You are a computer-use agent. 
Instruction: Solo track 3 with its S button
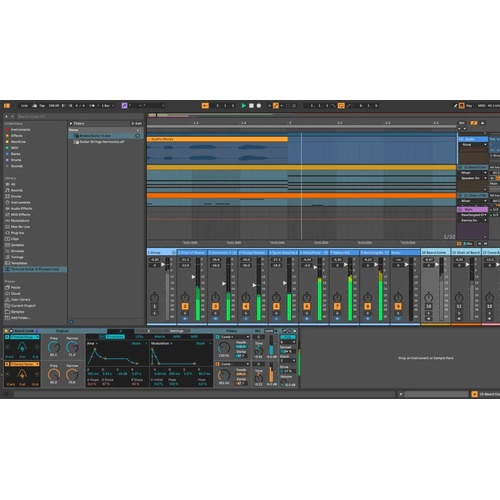pos(215,313)
